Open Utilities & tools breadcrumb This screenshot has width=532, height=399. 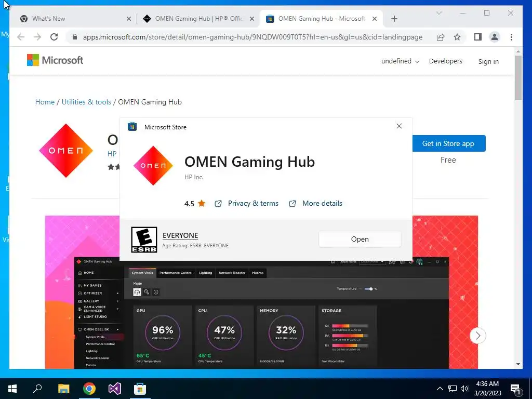[x=86, y=102]
